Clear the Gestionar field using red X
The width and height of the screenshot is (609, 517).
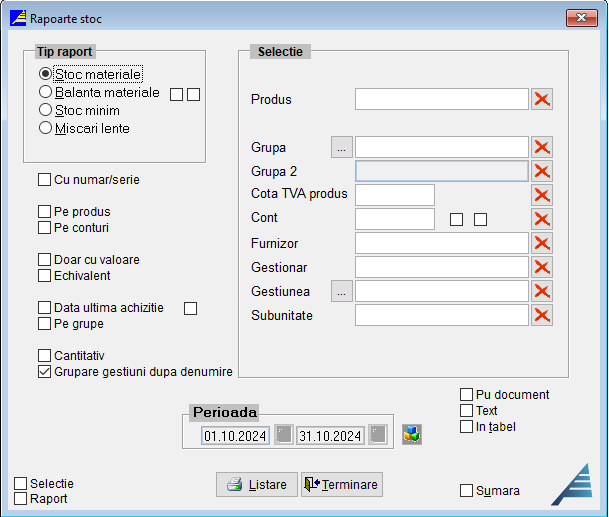pyautogui.click(x=542, y=267)
